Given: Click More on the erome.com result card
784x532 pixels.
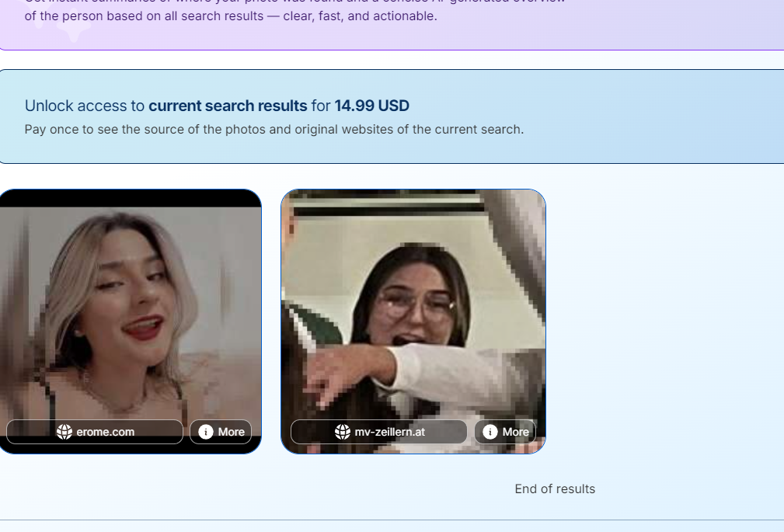Looking at the screenshot, I should coord(221,432).
